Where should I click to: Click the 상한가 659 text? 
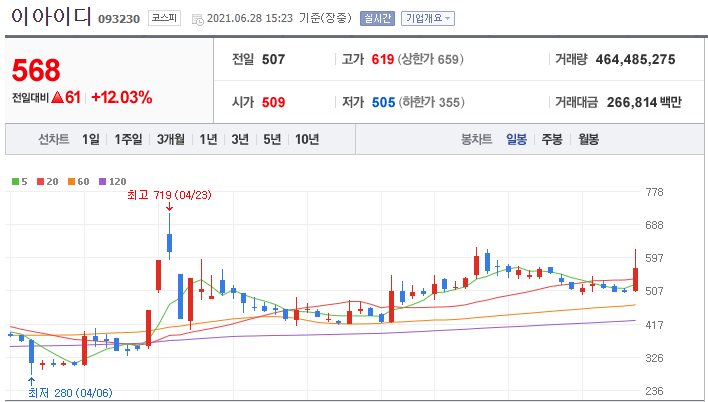click(430, 59)
